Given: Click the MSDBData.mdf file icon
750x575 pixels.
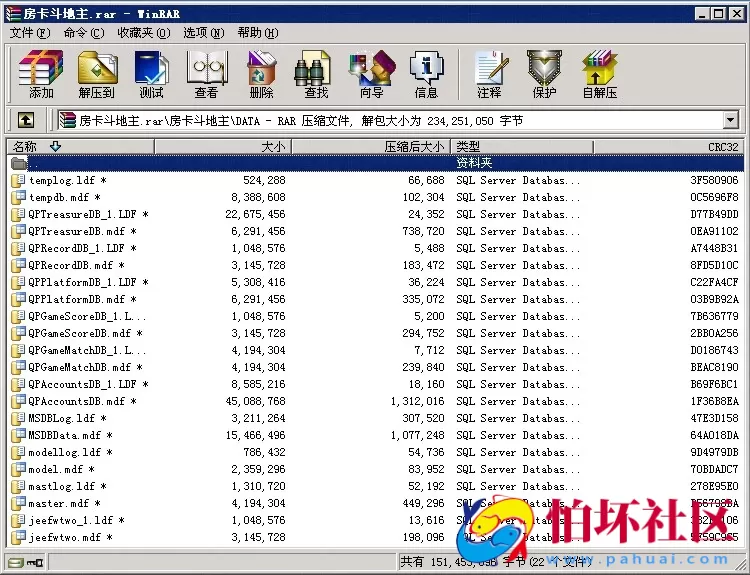Looking at the screenshot, I should (x=18, y=435).
